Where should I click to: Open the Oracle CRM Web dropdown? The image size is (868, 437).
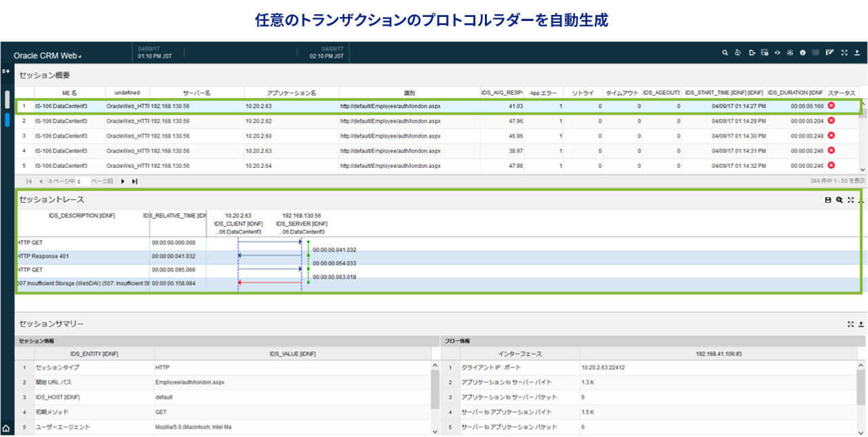tap(47, 56)
